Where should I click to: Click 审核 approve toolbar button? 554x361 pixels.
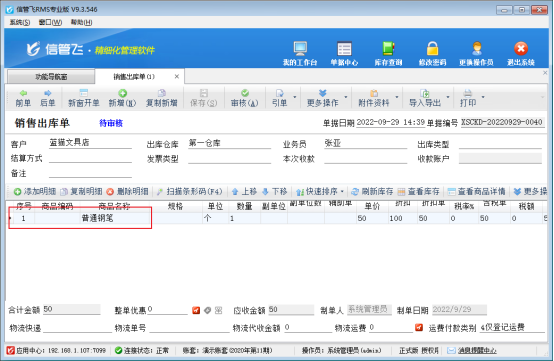coord(244,98)
